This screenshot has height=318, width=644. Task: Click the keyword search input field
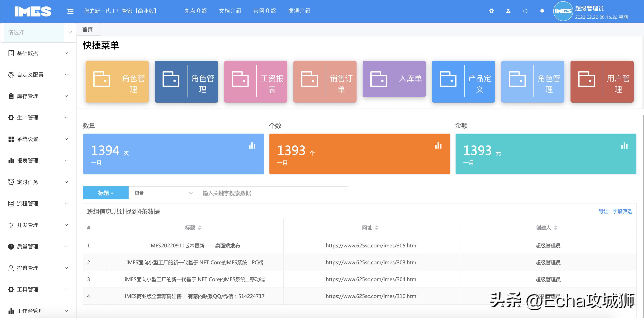(272, 193)
